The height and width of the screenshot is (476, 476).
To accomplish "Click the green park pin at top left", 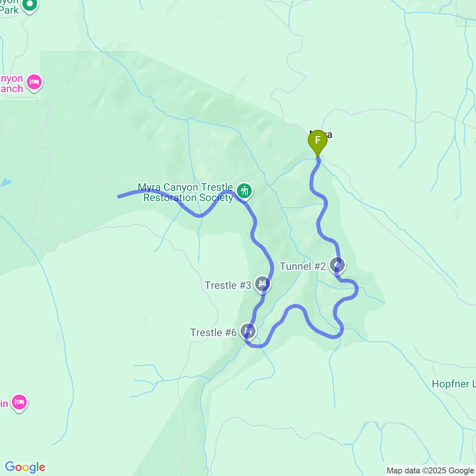I will click(30, 5).
